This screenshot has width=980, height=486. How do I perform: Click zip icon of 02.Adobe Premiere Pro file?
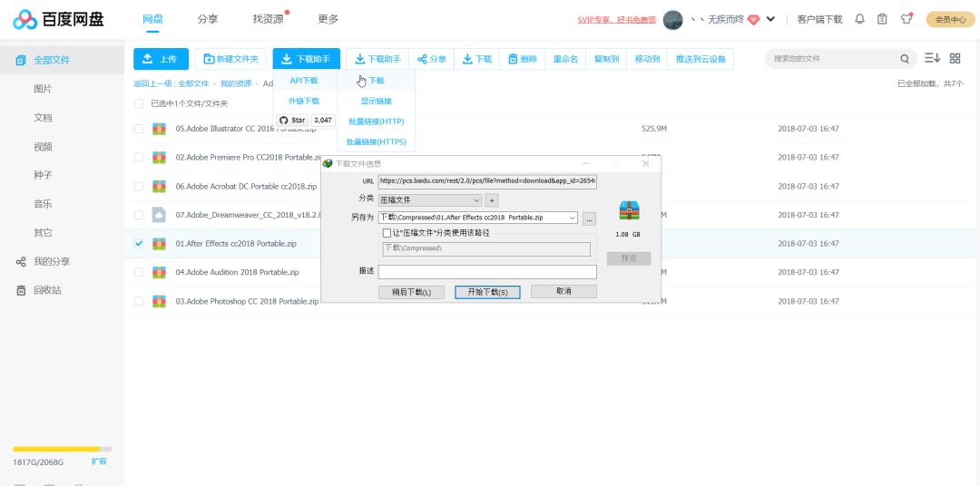[159, 158]
